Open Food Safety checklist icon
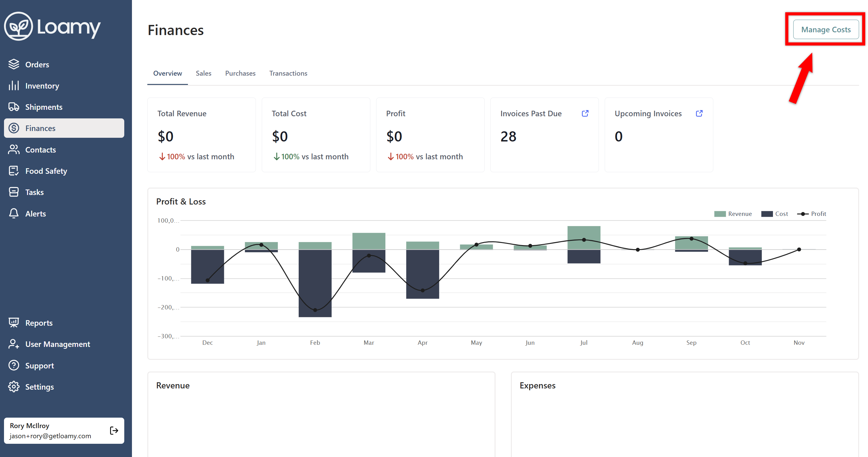This screenshot has height=457, width=868. (x=14, y=171)
